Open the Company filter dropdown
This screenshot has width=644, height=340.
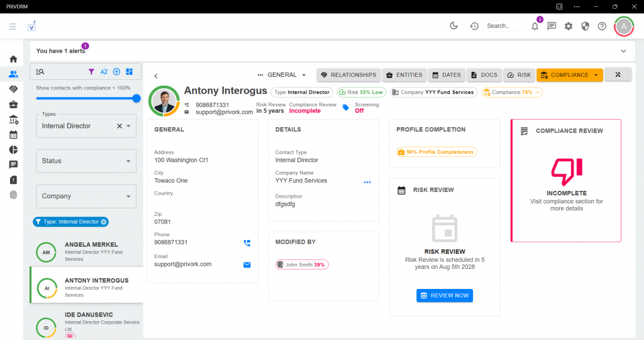click(x=86, y=196)
